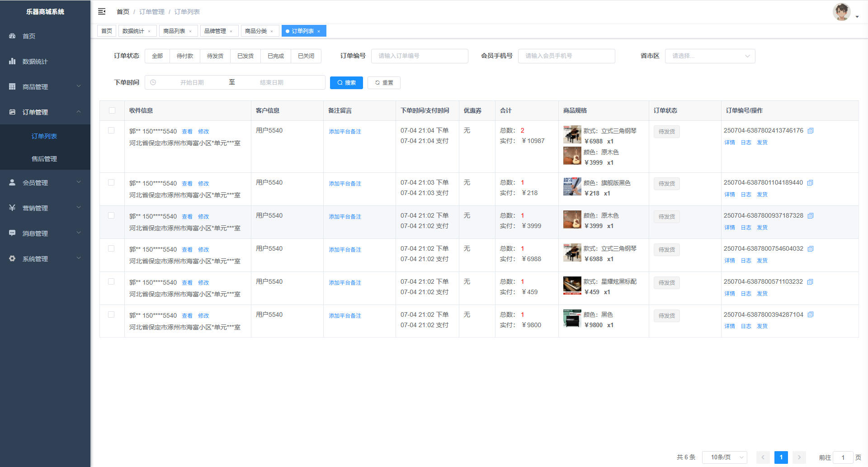The height and width of the screenshot is (467, 868).
Task: Filter orders by 待发货 status
Action: coord(215,56)
